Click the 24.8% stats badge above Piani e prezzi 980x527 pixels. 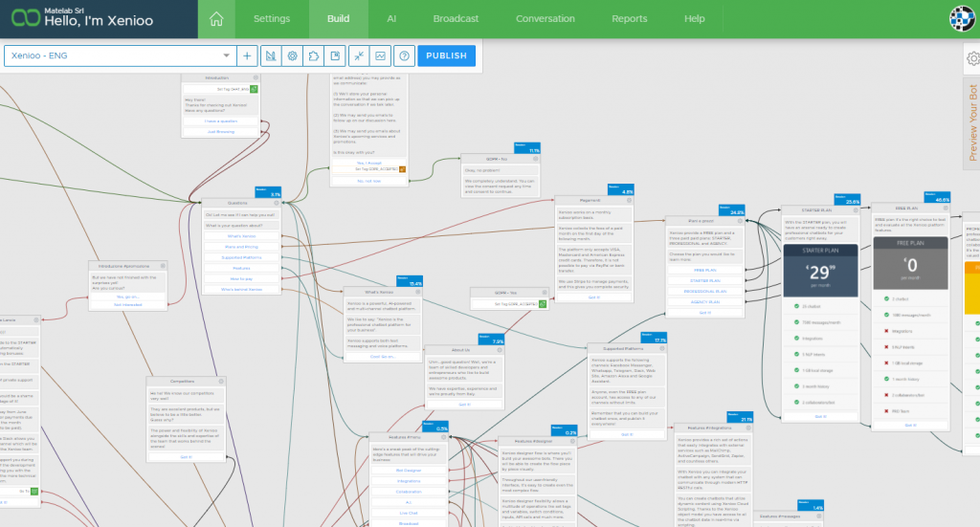(731, 210)
